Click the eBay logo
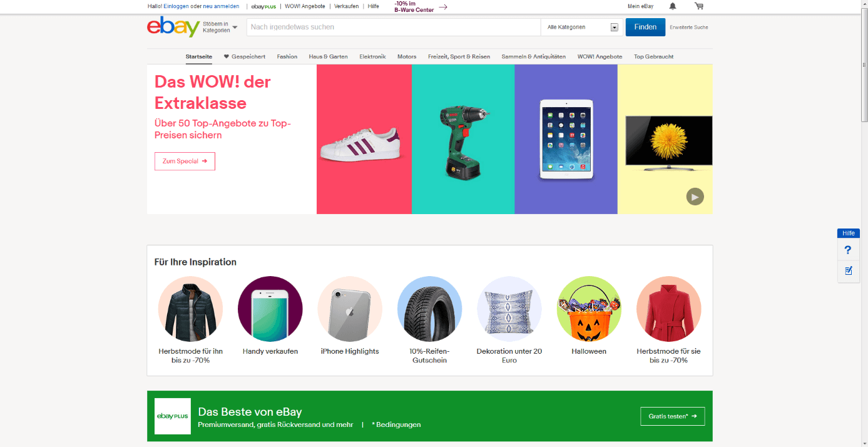This screenshot has height=447, width=868. (x=173, y=27)
